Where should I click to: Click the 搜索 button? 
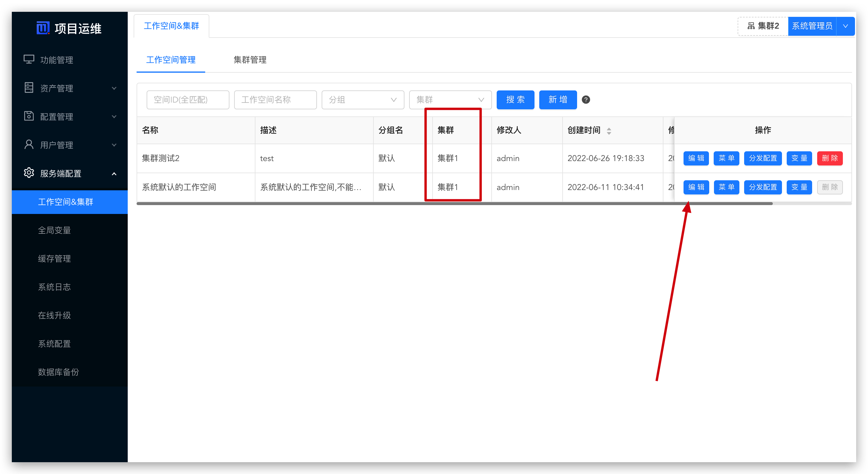[515, 100]
